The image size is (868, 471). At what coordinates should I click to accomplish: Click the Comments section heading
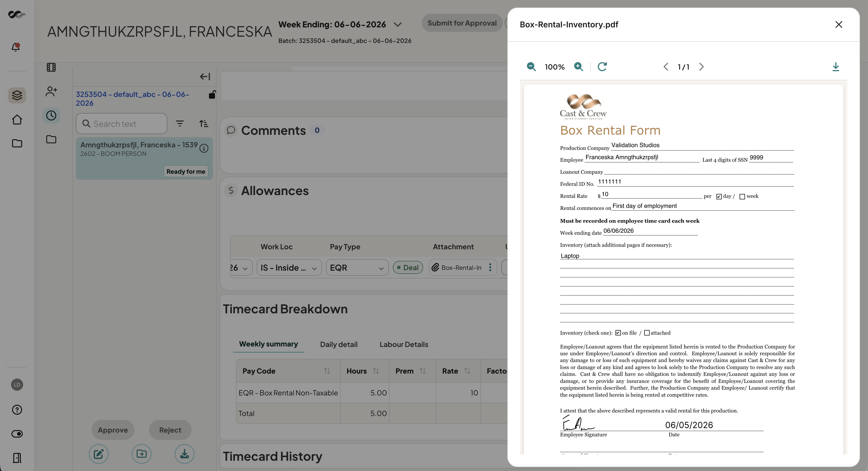coord(273,130)
